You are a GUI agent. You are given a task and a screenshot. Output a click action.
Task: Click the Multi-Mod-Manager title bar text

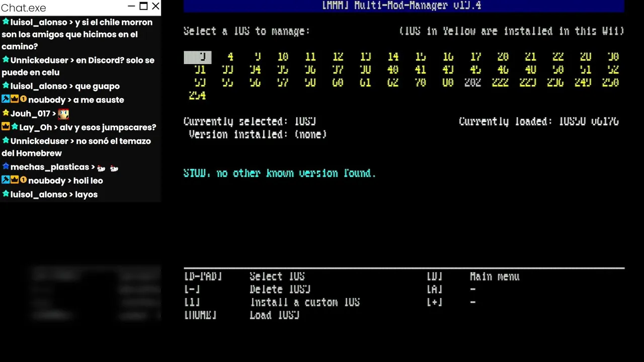click(x=401, y=6)
